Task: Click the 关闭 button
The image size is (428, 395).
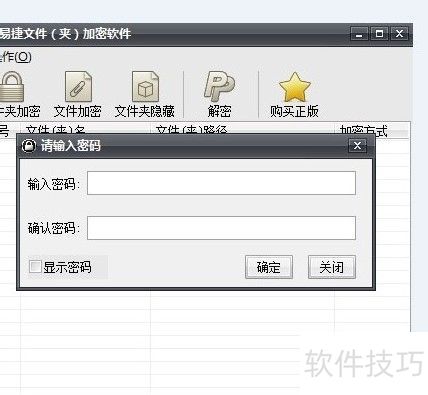Action: coord(332,267)
